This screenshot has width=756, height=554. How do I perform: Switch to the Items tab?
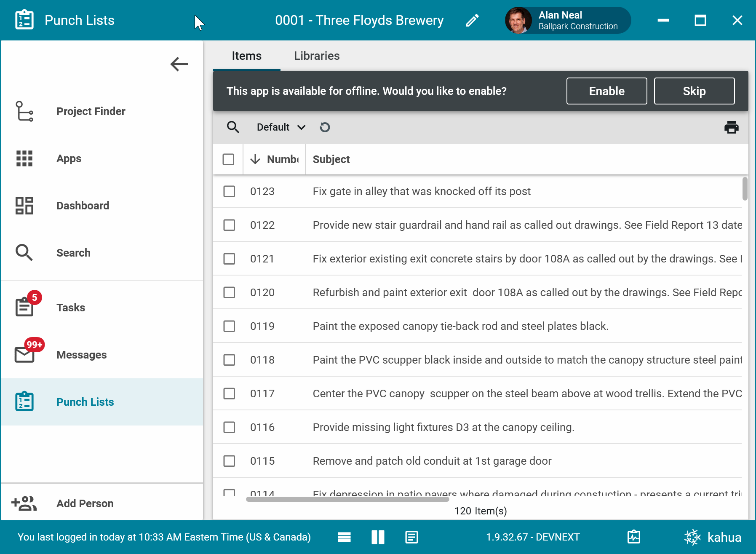(247, 56)
